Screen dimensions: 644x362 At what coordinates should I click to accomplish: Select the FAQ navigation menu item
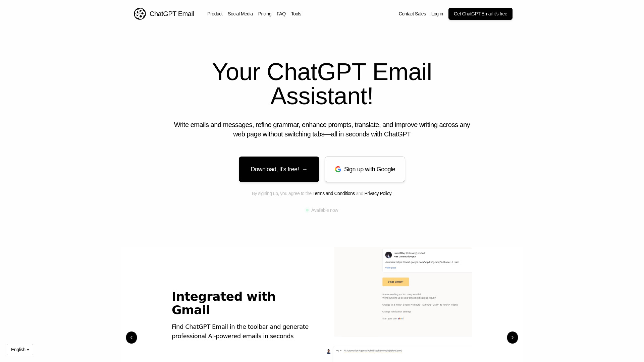click(x=281, y=14)
